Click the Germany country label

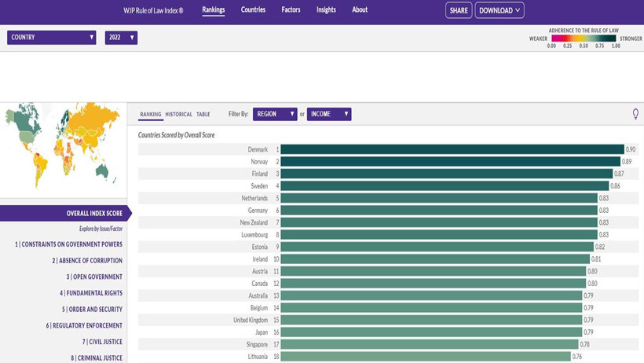pyautogui.click(x=258, y=211)
